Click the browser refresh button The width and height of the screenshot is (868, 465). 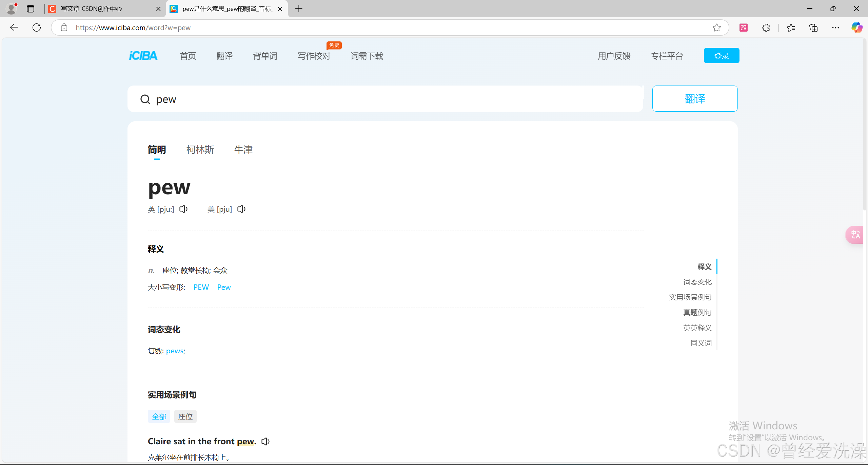37,28
